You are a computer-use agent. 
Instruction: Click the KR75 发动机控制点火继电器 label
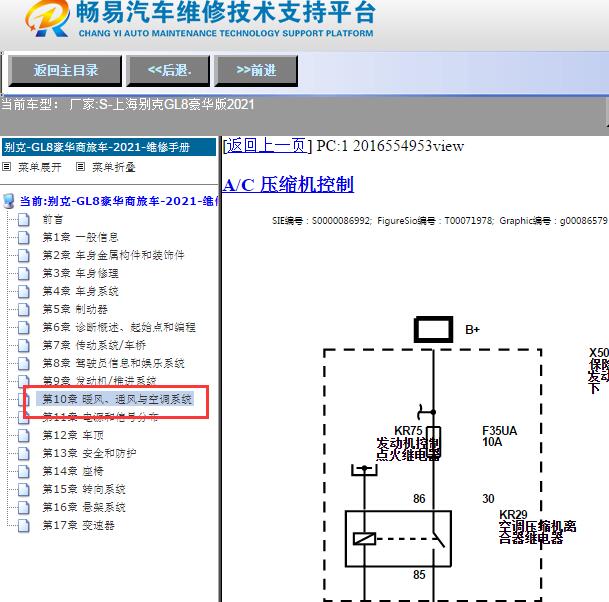[x=408, y=443]
